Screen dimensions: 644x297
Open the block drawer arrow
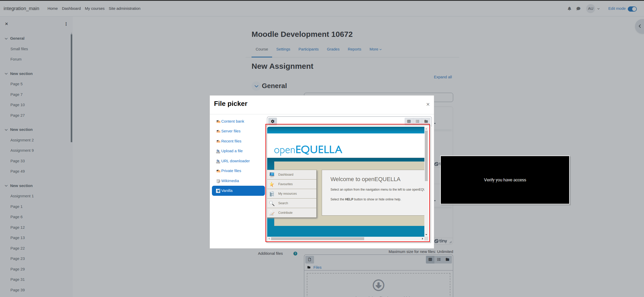point(640,26)
